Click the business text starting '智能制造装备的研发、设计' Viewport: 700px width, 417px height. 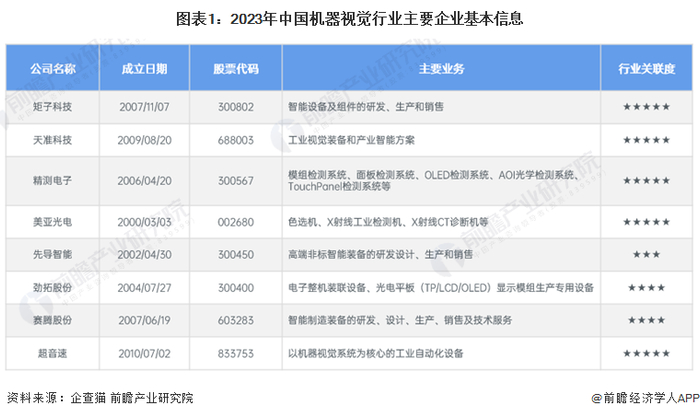point(400,320)
